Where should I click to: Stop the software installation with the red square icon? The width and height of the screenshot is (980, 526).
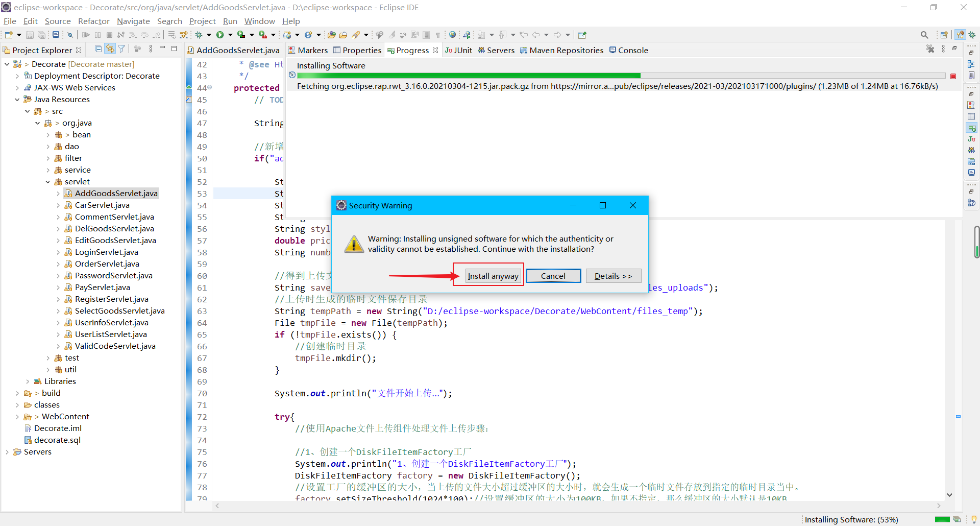pyautogui.click(x=953, y=76)
